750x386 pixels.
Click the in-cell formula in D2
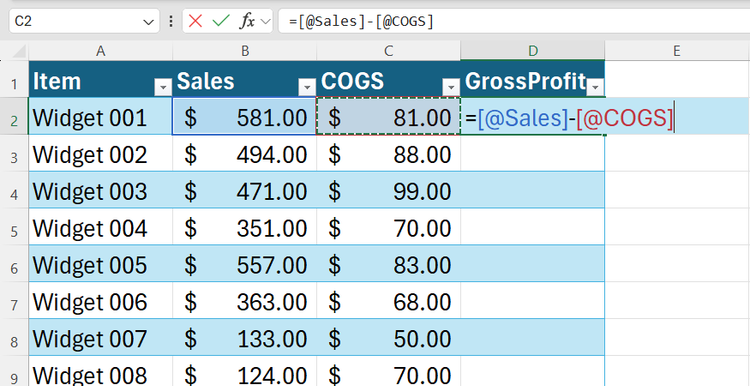pyautogui.click(x=569, y=118)
